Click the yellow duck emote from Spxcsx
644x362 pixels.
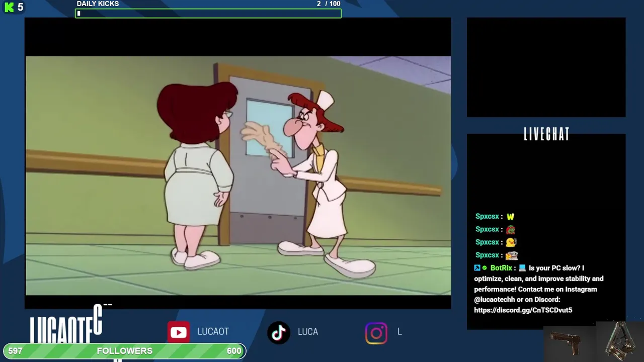click(511, 242)
